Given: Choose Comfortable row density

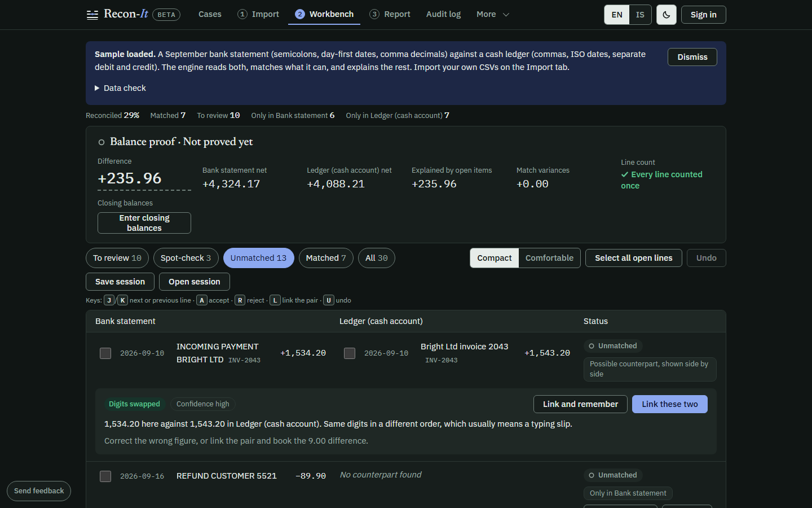Looking at the screenshot, I should pos(550,258).
